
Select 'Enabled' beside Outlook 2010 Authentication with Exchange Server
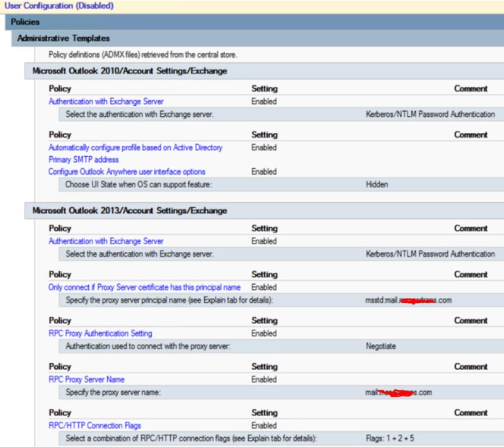pyautogui.click(x=264, y=101)
